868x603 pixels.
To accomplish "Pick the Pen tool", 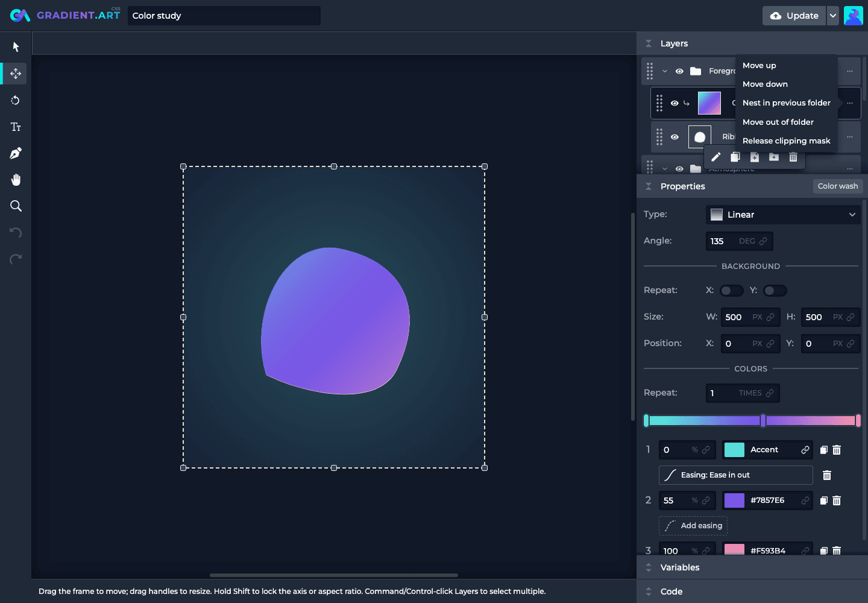I will [x=16, y=153].
